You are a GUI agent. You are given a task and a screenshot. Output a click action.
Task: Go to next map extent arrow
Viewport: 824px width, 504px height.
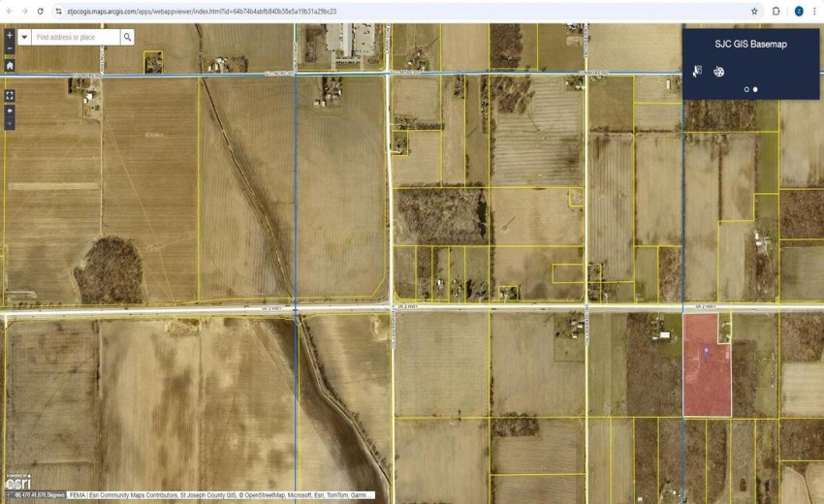pyautogui.click(x=10, y=123)
